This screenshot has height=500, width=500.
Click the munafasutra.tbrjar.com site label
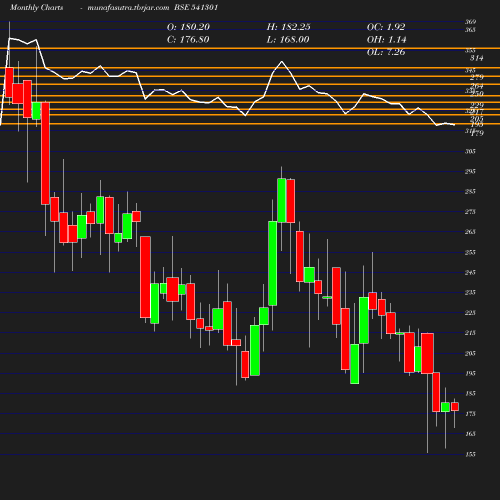coord(128,8)
